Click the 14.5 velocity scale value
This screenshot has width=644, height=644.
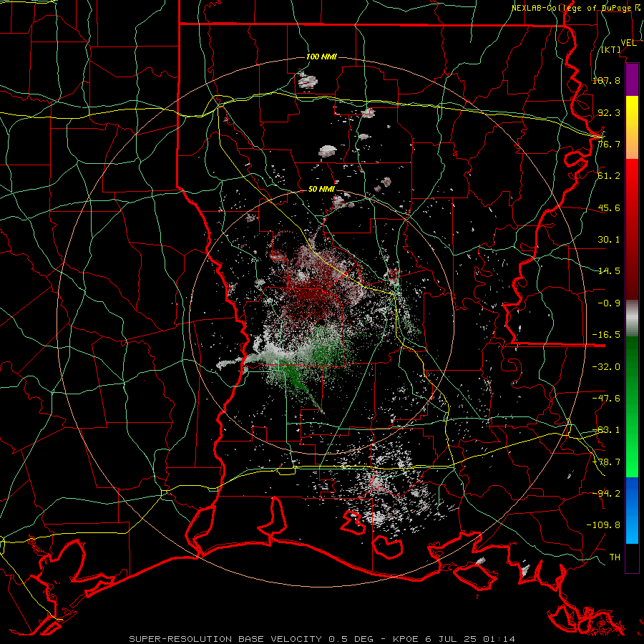(609, 271)
